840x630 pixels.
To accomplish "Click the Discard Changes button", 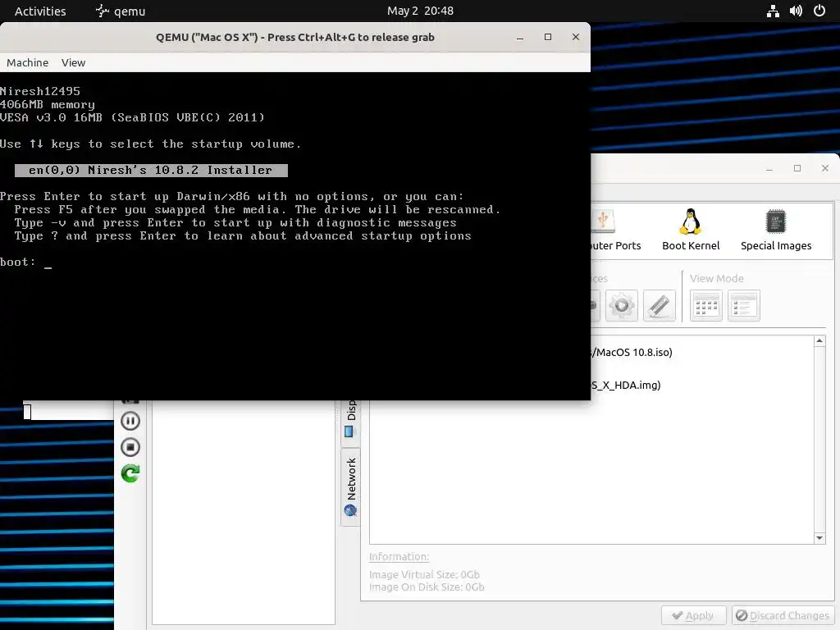I will [783, 615].
